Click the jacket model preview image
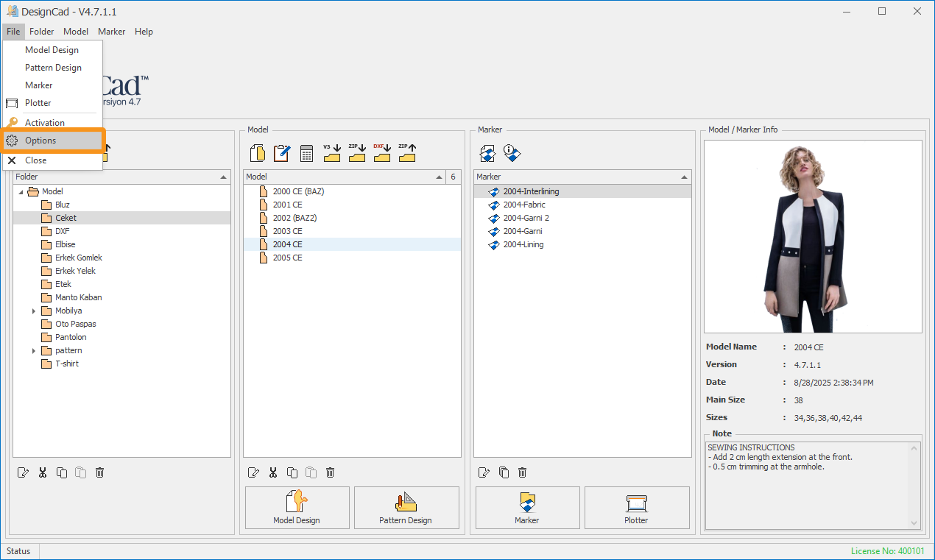This screenshot has width=935, height=560. [x=812, y=236]
